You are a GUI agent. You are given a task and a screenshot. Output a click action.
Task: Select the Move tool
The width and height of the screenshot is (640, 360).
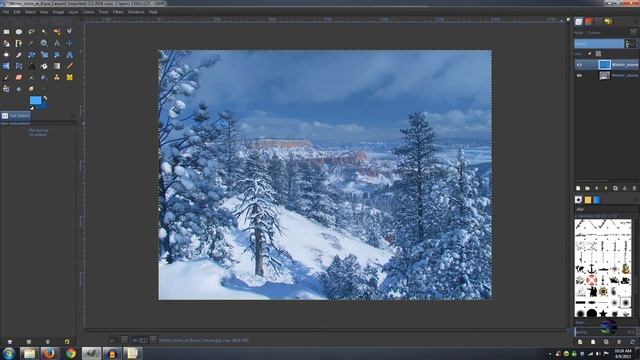click(69, 43)
